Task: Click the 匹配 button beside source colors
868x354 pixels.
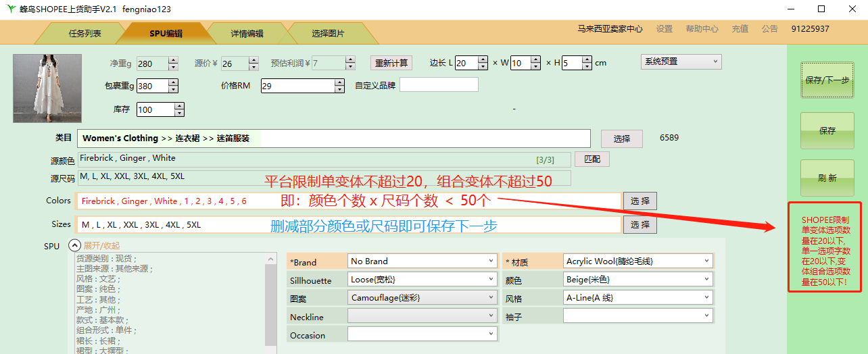Action: click(x=592, y=159)
